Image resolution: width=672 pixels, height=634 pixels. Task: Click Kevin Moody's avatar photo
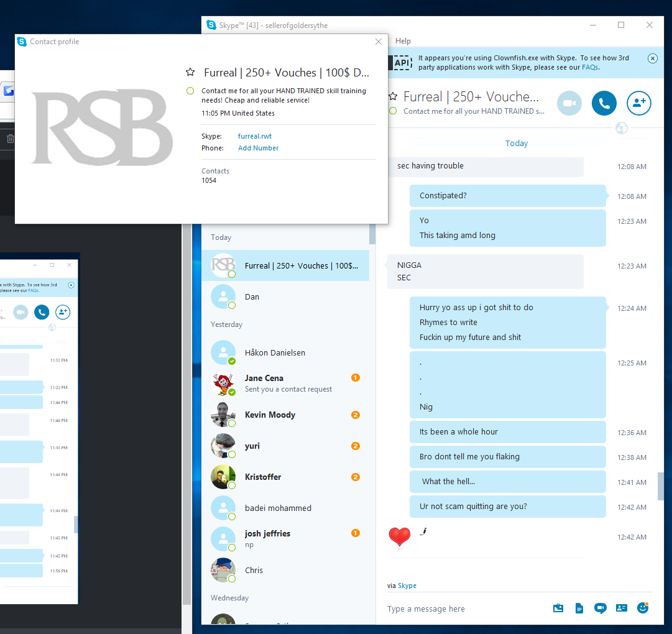point(223,415)
